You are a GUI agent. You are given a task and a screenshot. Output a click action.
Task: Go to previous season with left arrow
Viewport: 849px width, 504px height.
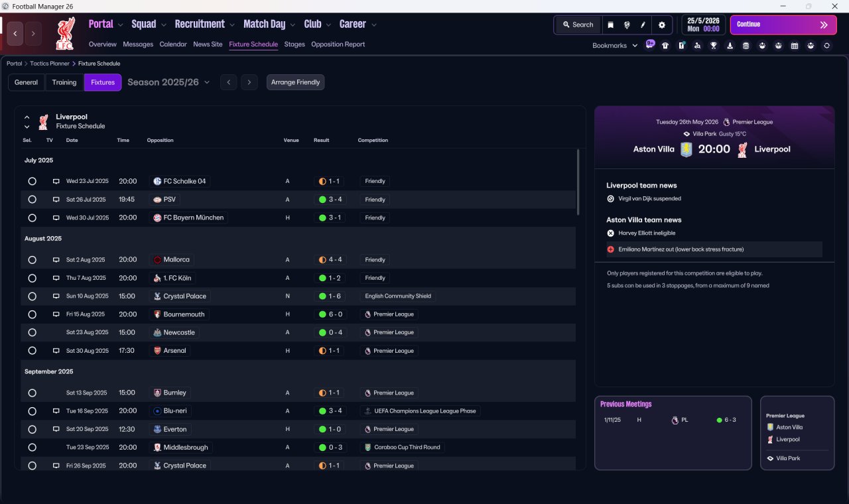228,82
